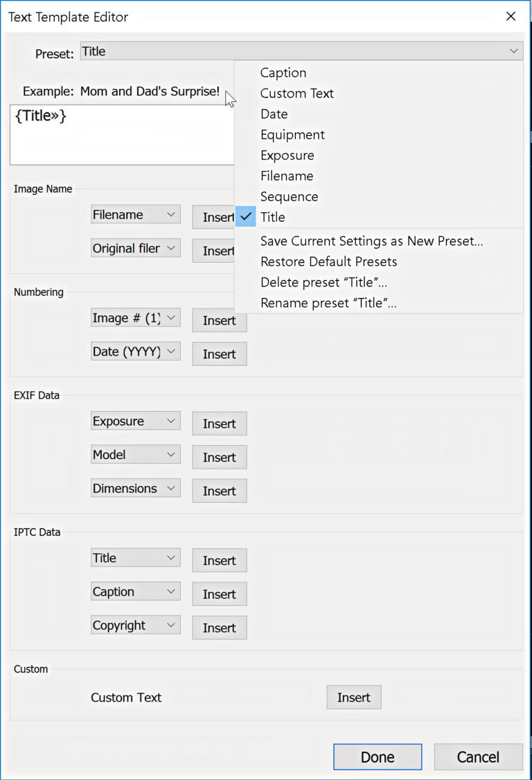Screen dimensions: 532x780
Task: Select the checked Title preset
Action: click(273, 217)
